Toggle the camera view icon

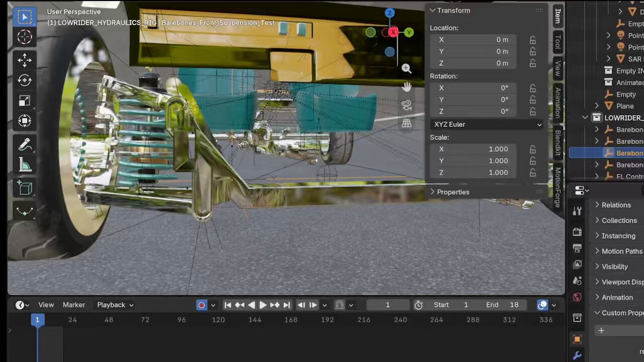pyautogui.click(x=407, y=105)
